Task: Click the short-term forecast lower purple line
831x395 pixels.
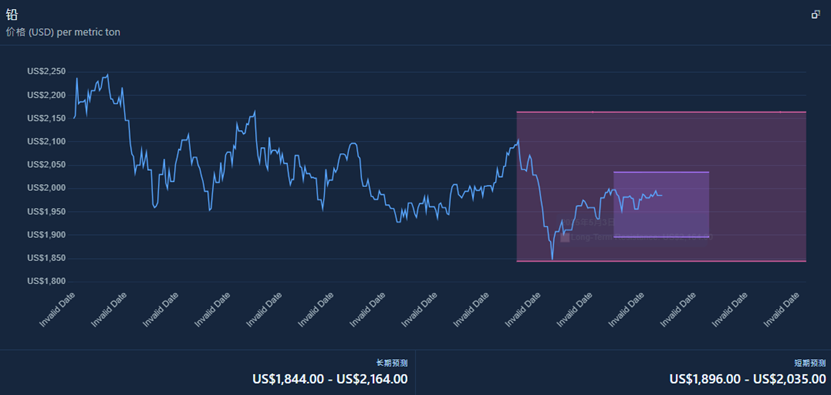Action: coord(661,237)
